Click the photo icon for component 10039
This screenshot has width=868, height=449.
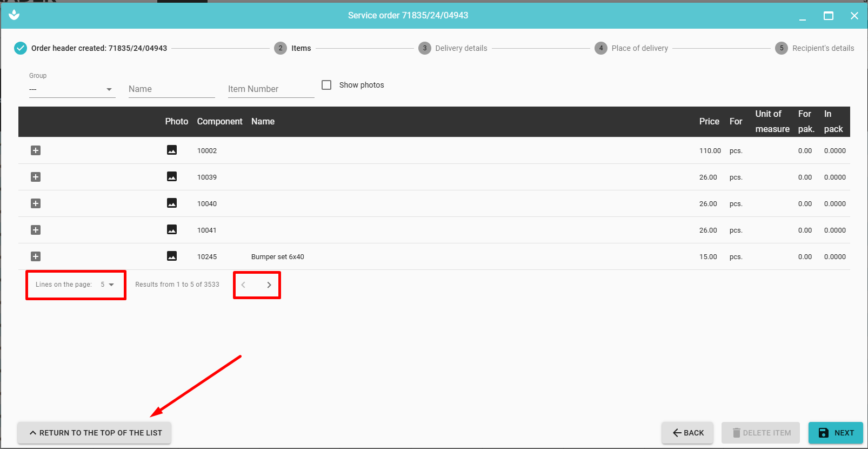(172, 177)
